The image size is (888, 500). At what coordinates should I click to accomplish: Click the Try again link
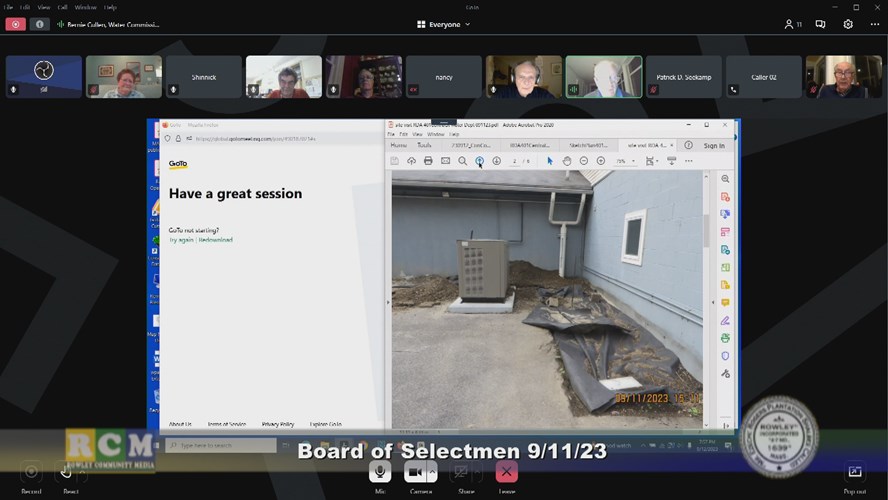(x=181, y=240)
